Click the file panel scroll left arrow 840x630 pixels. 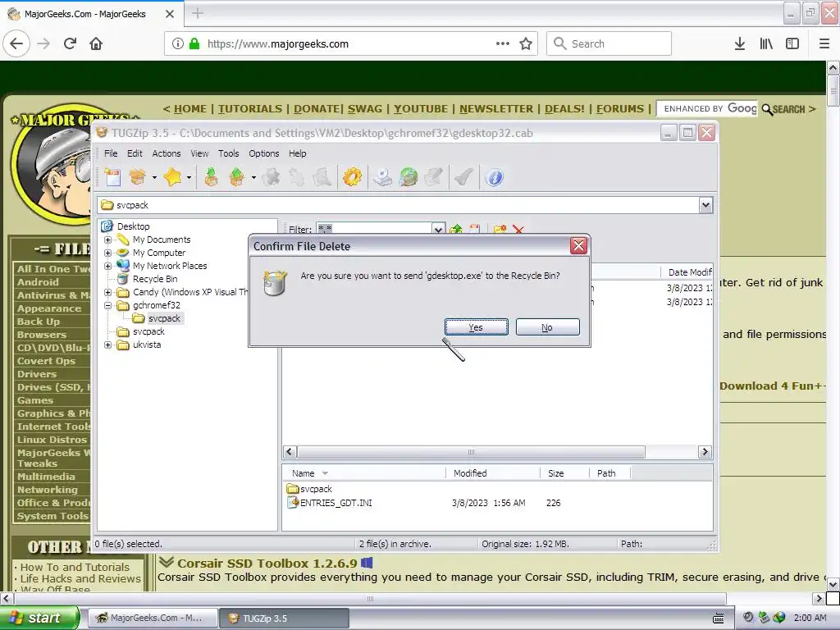point(290,452)
